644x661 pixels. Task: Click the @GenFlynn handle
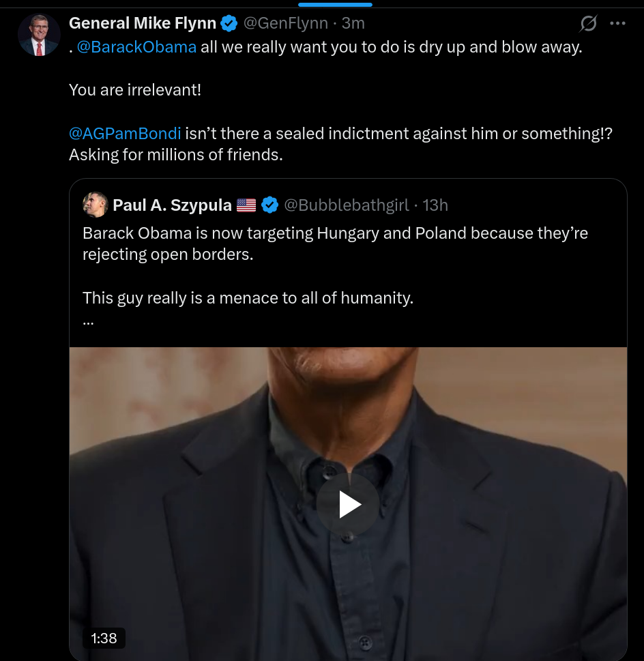(287, 23)
